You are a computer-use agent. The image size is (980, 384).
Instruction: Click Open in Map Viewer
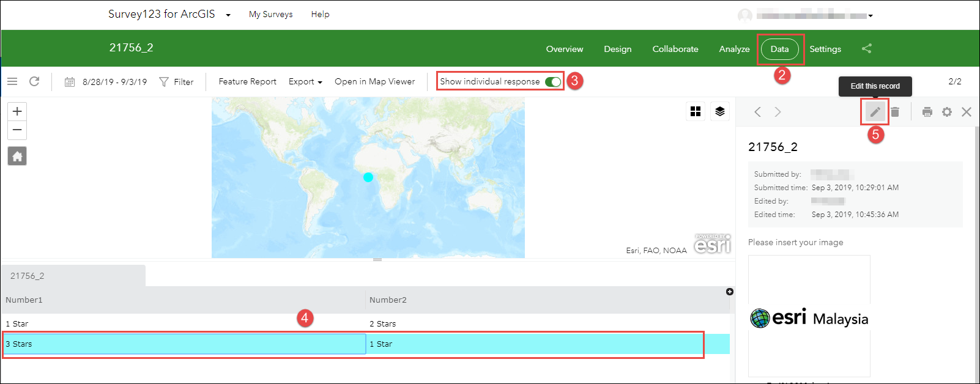[x=374, y=82]
